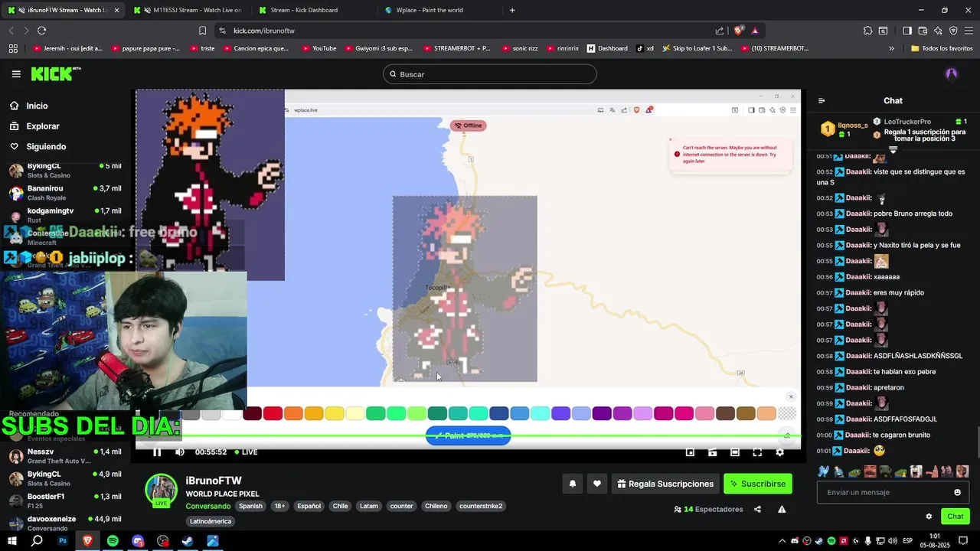Open the YouTube bookmark
The image size is (980, 551).
coord(319,48)
